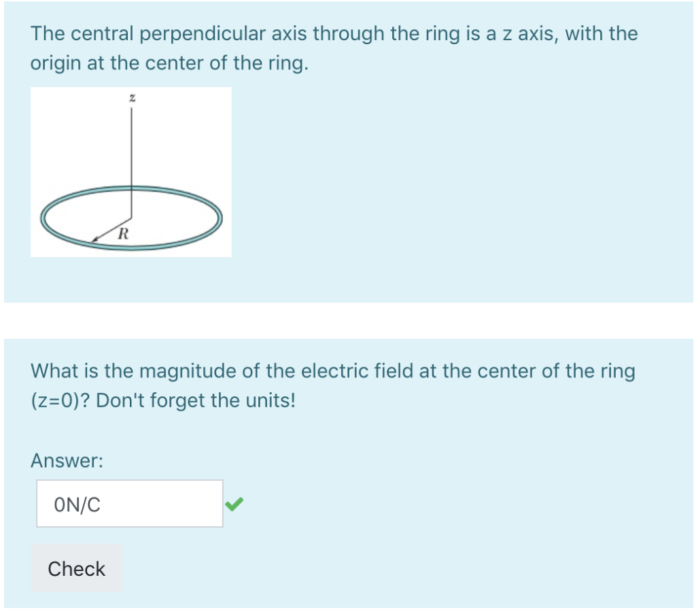Click the arrow showing radius R

109,228
